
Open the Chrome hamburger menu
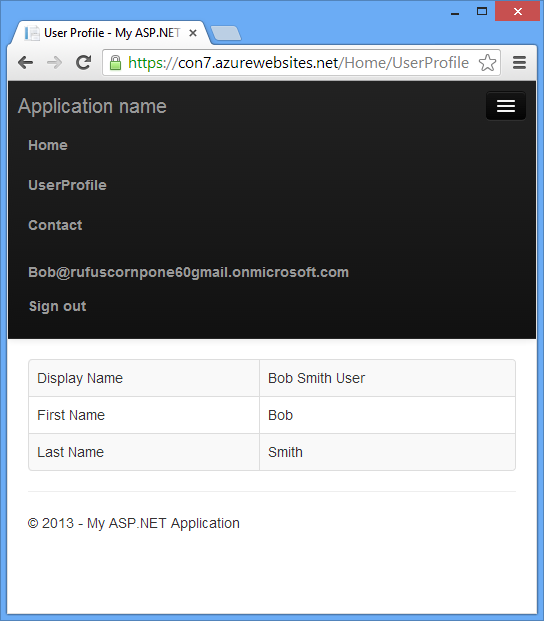click(519, 63)
